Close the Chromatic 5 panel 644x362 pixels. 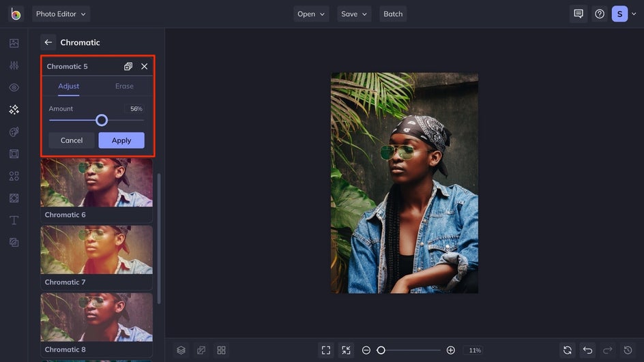point(144,67)
